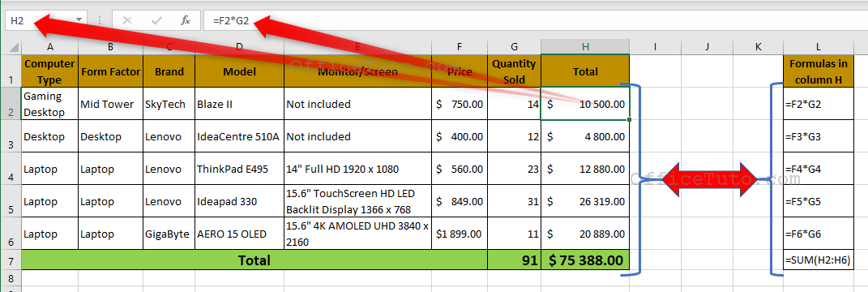This screenshot has width=868, height=292.
Task: Select the '$ 849.00' price cell
Action: [x=460, y=201]
